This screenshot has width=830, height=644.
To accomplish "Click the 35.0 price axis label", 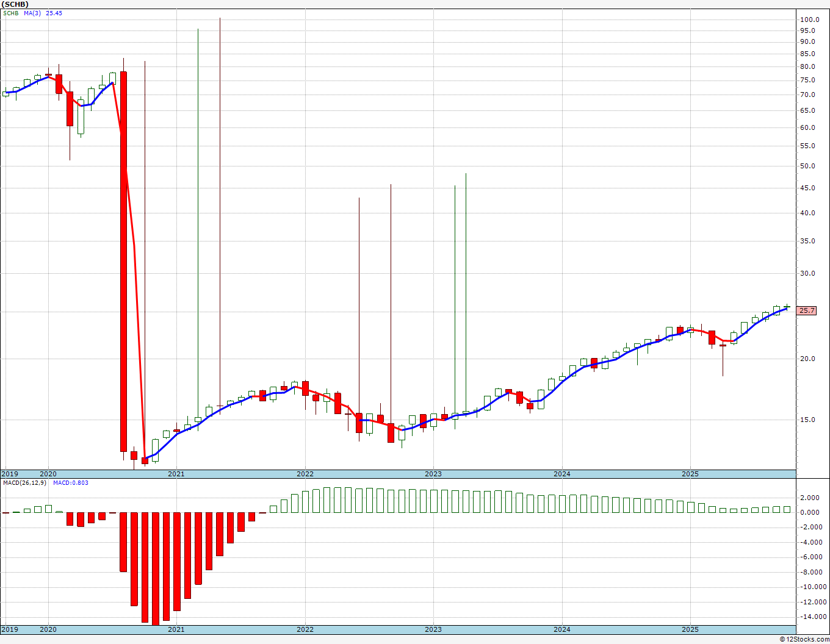I will [808, 241].
